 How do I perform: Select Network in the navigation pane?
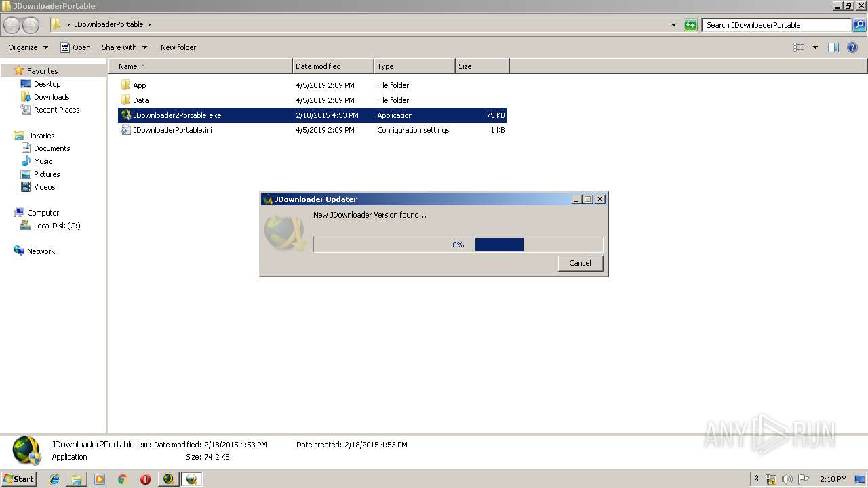pyautogui.click(x=41, y=251)
